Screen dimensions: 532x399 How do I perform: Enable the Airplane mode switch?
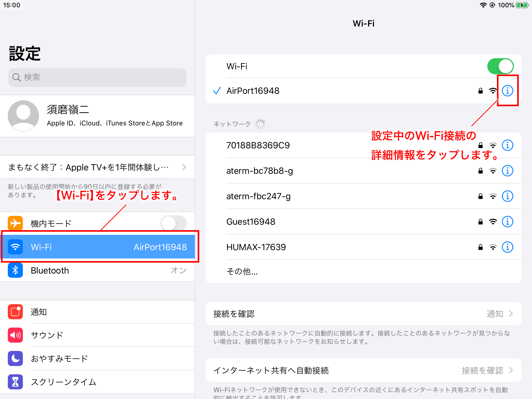(x=174, y=223)
